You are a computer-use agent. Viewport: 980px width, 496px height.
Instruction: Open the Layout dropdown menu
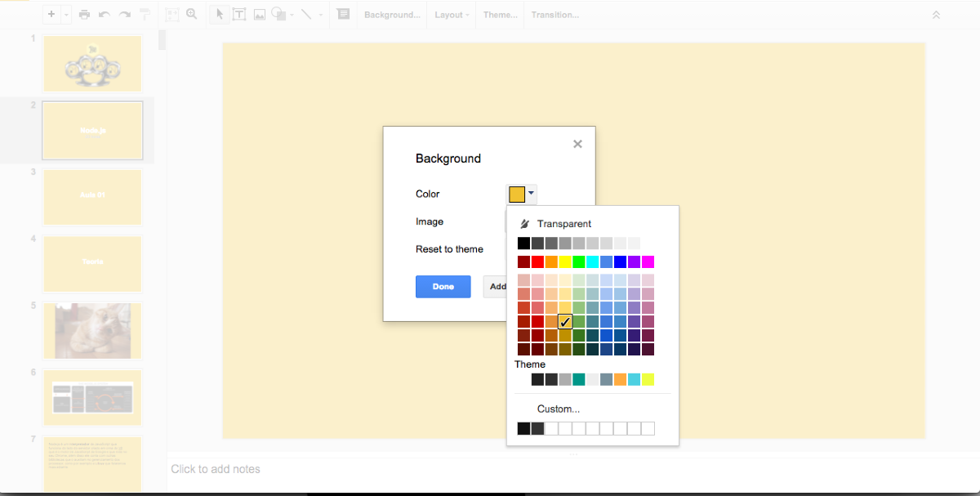pos(452,15)
